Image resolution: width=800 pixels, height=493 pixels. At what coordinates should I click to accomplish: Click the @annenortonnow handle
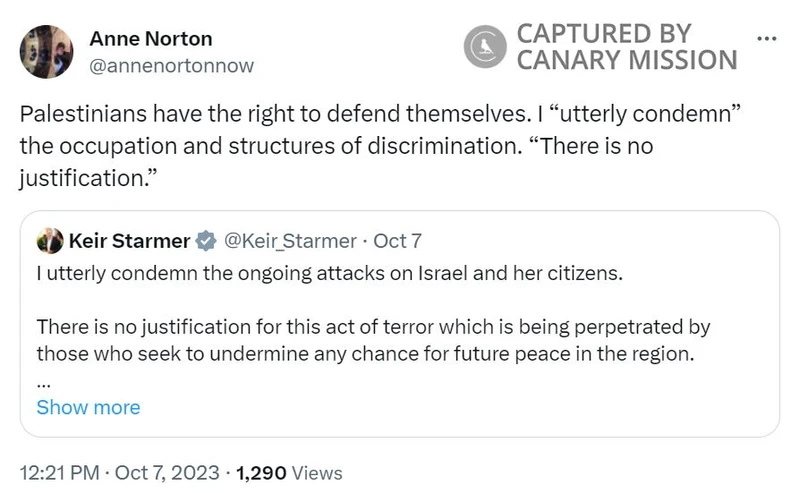tap(172, 66)
